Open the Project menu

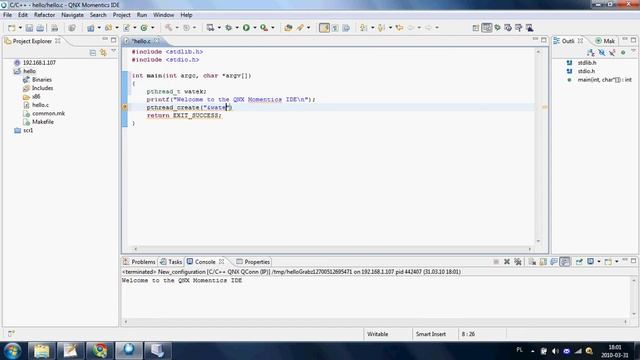[x=121, y=15]
